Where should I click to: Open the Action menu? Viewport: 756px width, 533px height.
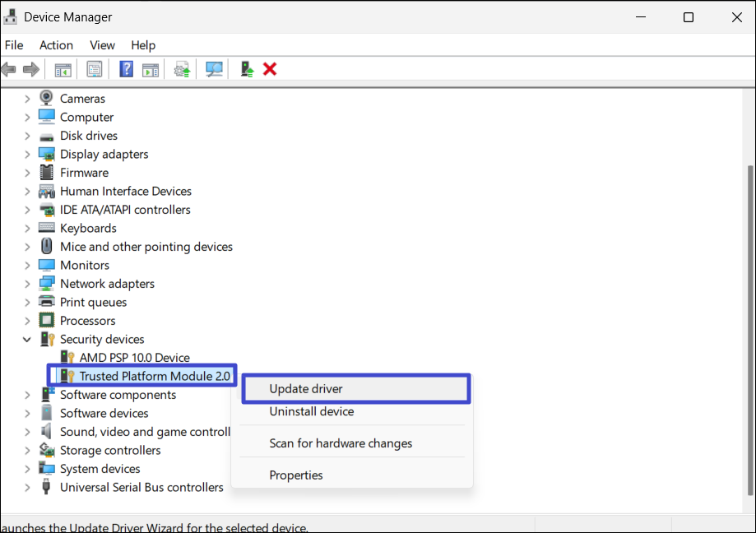[x=56, y=45]
